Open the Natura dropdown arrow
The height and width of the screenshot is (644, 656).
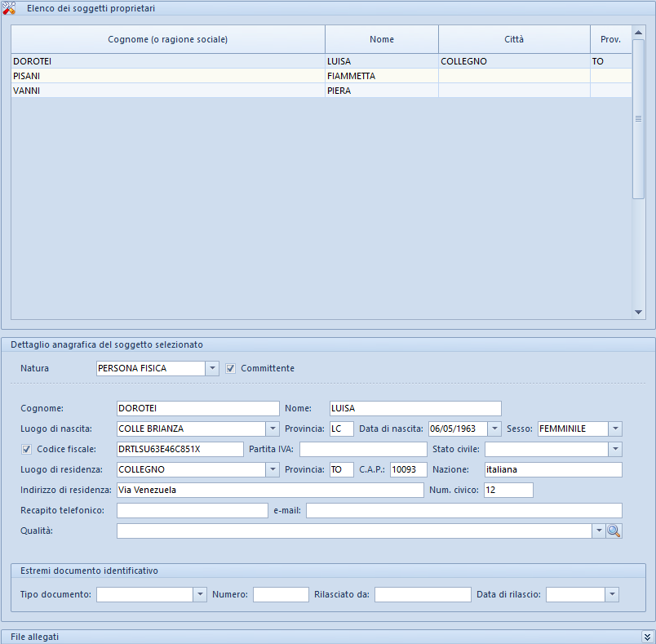click(212, 368)
